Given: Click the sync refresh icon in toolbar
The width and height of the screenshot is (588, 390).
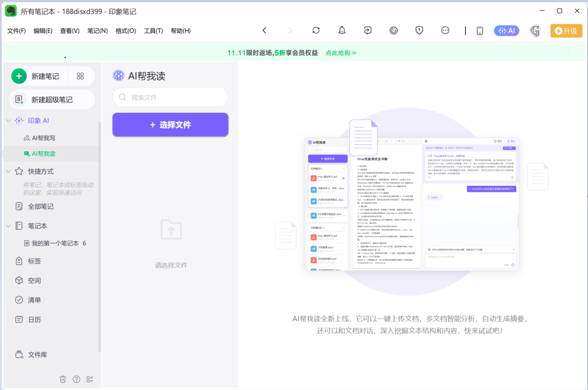Looking at the screenshot, I should (316, 30).
